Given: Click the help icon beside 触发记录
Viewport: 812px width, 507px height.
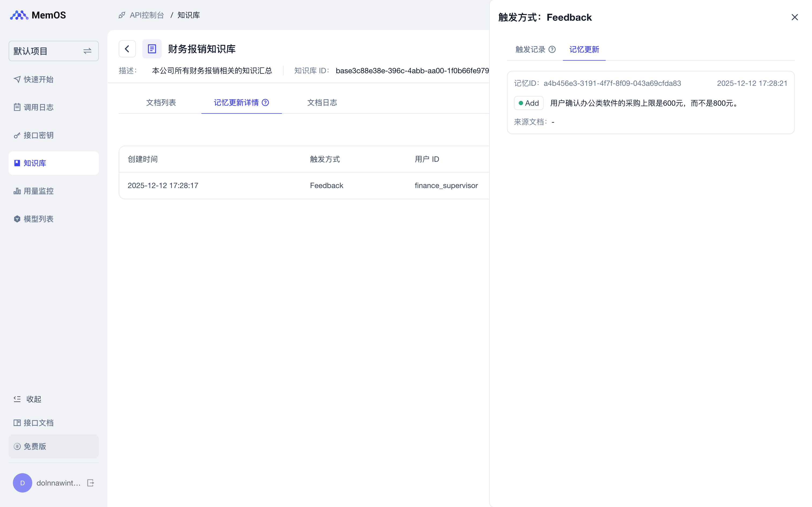Looking at the screenshot, I should (552, 50).
